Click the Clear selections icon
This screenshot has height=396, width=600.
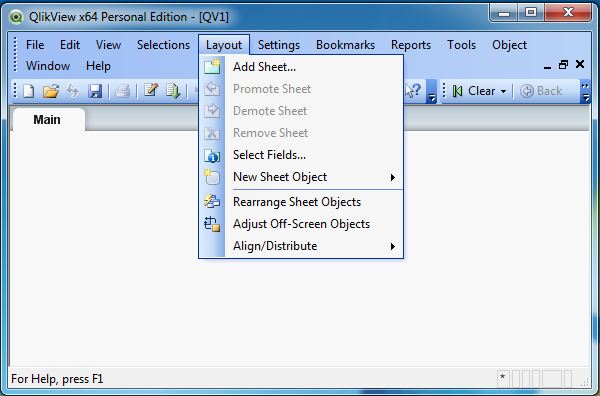coord(457,91)
